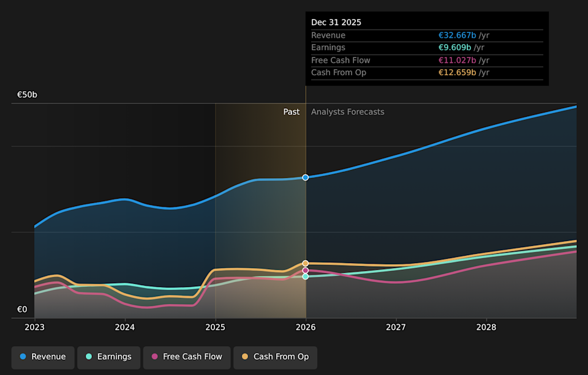Click the orange Cash From Op marker at 2026
The width and height of the screenshot is (588, 375).
(306, 264)
